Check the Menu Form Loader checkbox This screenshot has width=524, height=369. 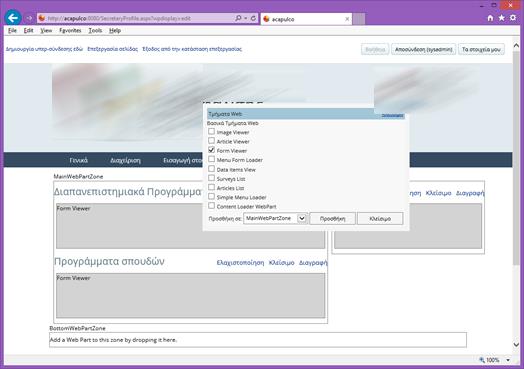click(212, 159)
